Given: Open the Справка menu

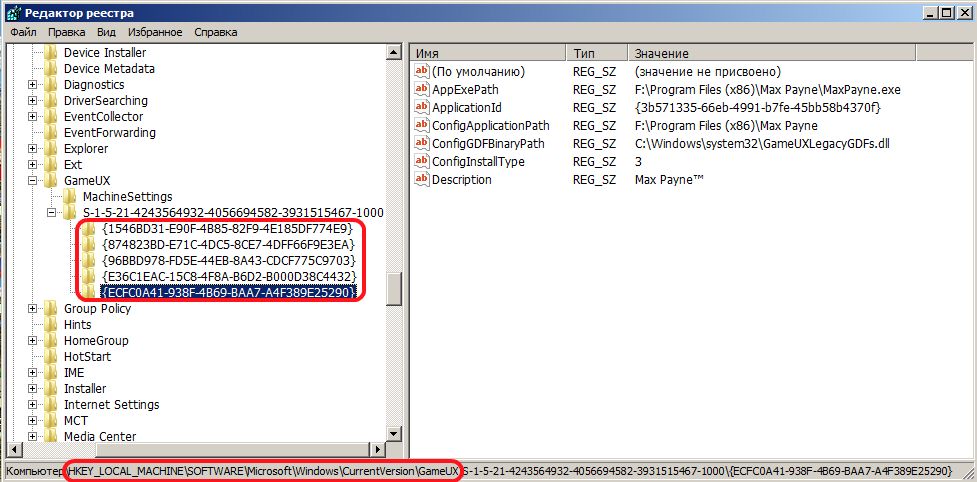Looking at the screenshot, I should (216, 32).
